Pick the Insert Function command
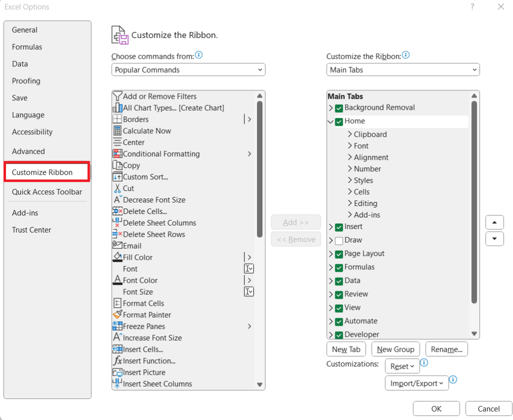This screenshot has height=420, width=513. (x=145, y=361)
